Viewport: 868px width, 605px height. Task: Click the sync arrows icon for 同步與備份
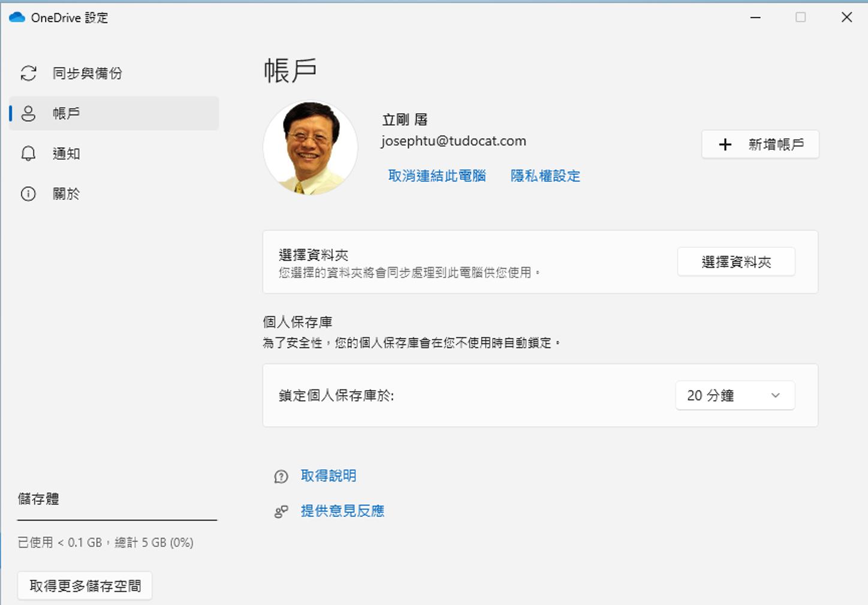click(x=29, y=73)
